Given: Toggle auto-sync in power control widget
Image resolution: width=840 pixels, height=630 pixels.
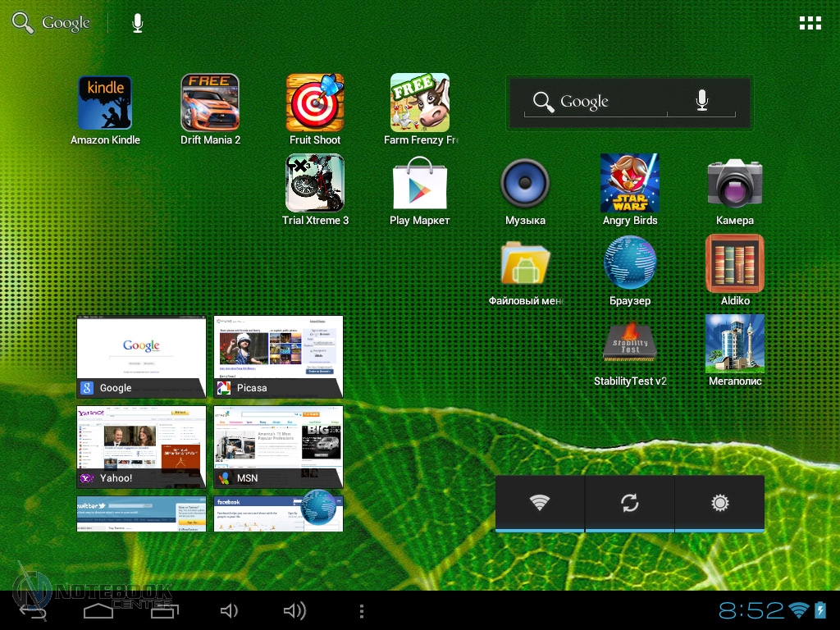Looking at the screenshot, I should (x=630, y=503).
